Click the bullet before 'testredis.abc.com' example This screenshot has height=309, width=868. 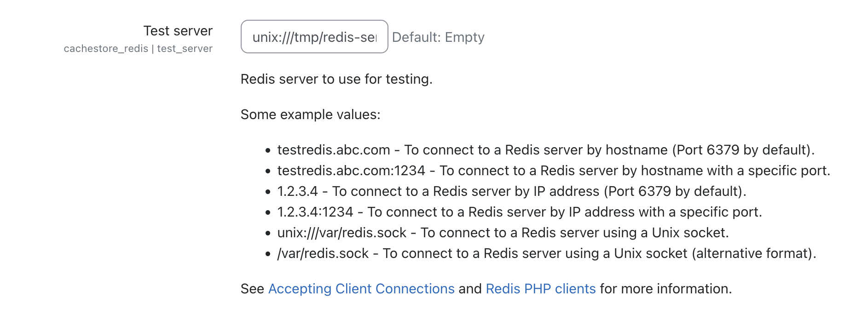tap(268, 150)
